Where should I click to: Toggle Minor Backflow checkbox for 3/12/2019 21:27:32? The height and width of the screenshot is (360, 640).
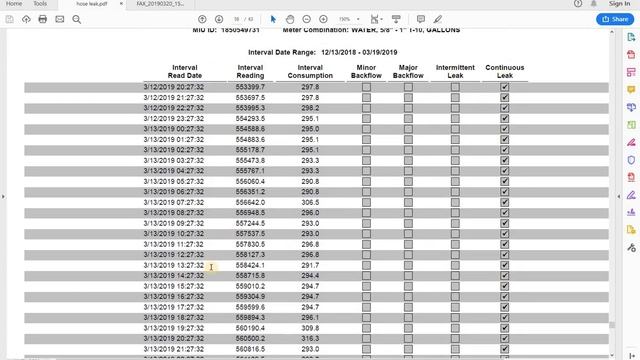coord(366,98)
